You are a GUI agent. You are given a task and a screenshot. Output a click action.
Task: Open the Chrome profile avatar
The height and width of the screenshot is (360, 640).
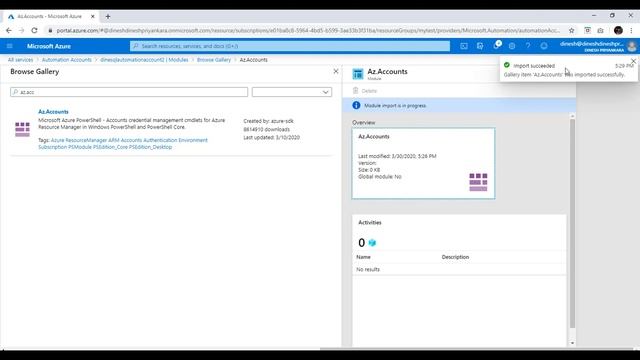pos(618,30)
